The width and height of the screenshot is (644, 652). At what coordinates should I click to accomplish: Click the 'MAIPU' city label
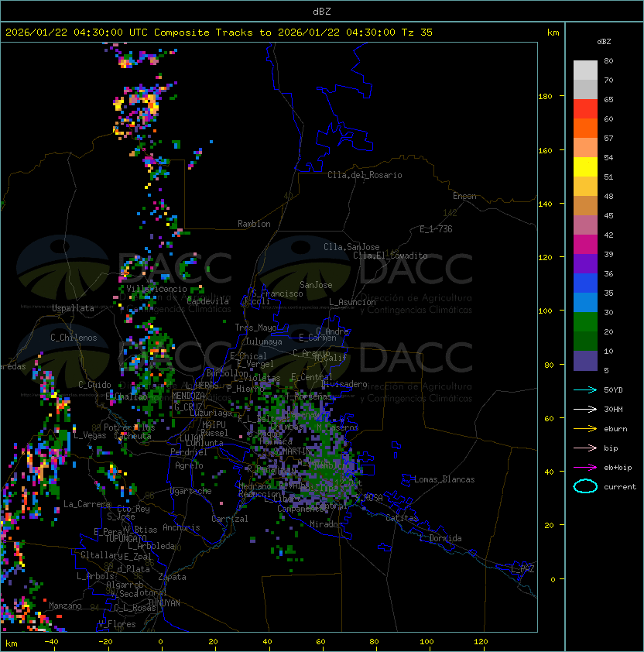tap(214, 425)
